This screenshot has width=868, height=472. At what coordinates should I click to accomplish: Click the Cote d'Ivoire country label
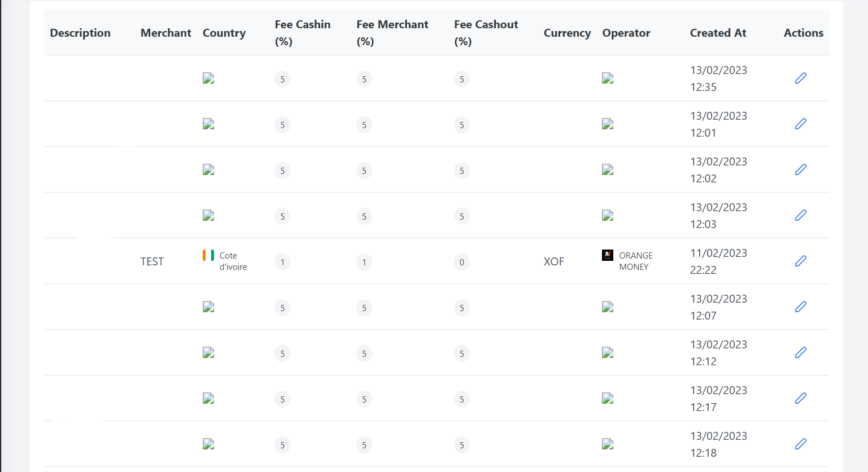coord(234,261)
